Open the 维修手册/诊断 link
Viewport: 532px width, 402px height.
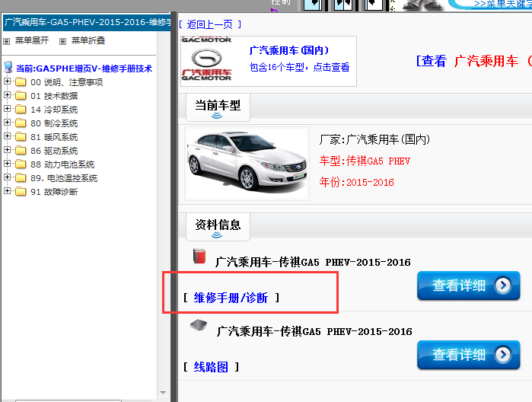click(x=231, y=298)
